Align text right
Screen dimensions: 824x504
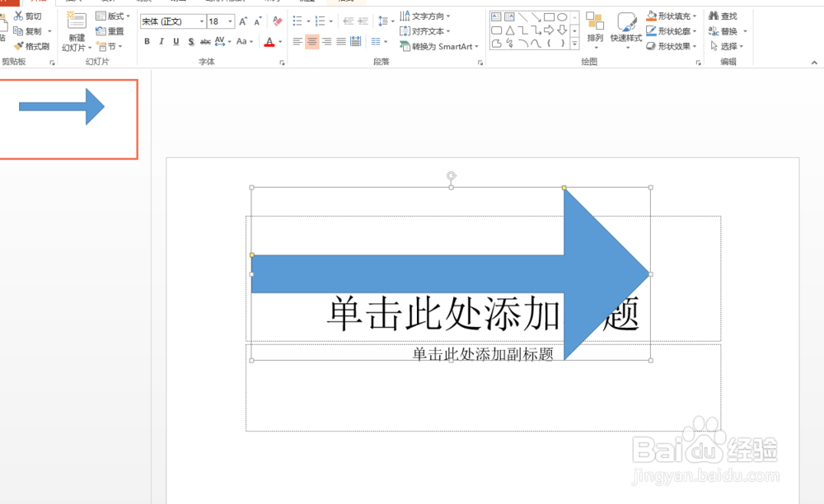[x=327, y=41]
